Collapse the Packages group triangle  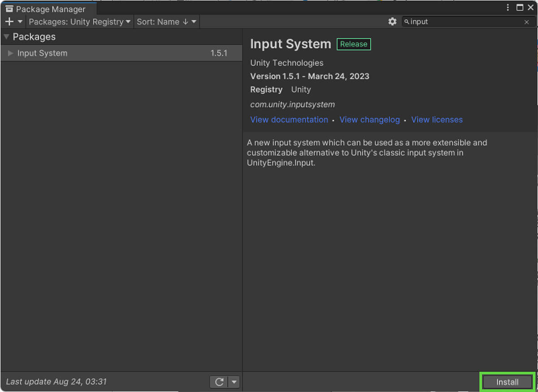click(x=6, y=37)
